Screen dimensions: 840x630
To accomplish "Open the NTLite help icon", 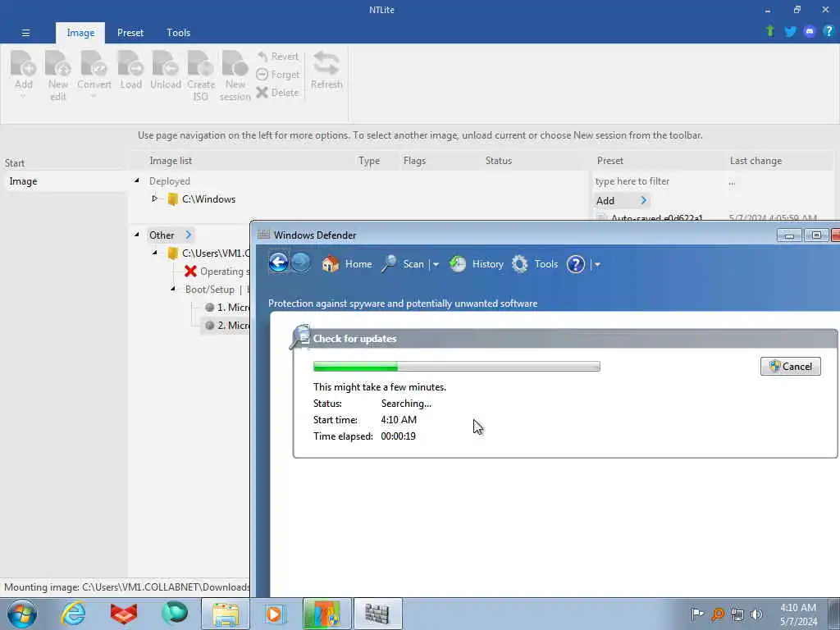I will pos(829,32).
